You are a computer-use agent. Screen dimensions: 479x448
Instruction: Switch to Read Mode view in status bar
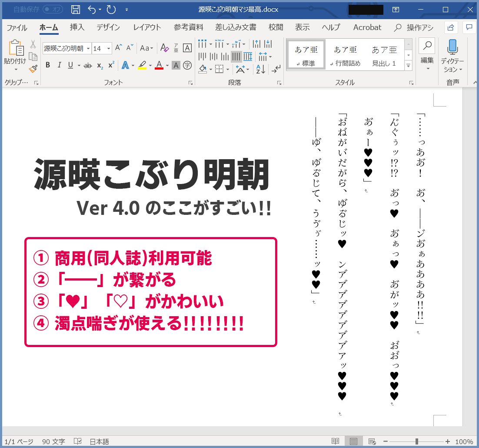(x=335, y=441)
